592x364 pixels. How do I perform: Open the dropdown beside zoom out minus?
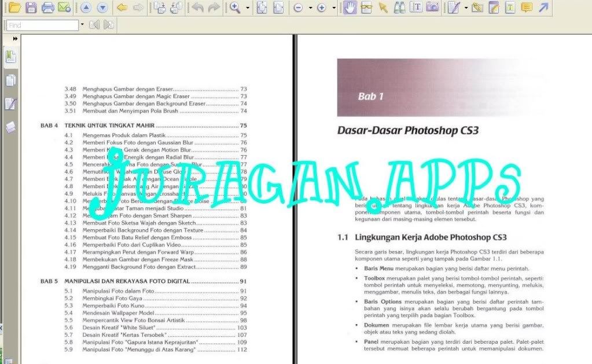(x=310, y=8)
